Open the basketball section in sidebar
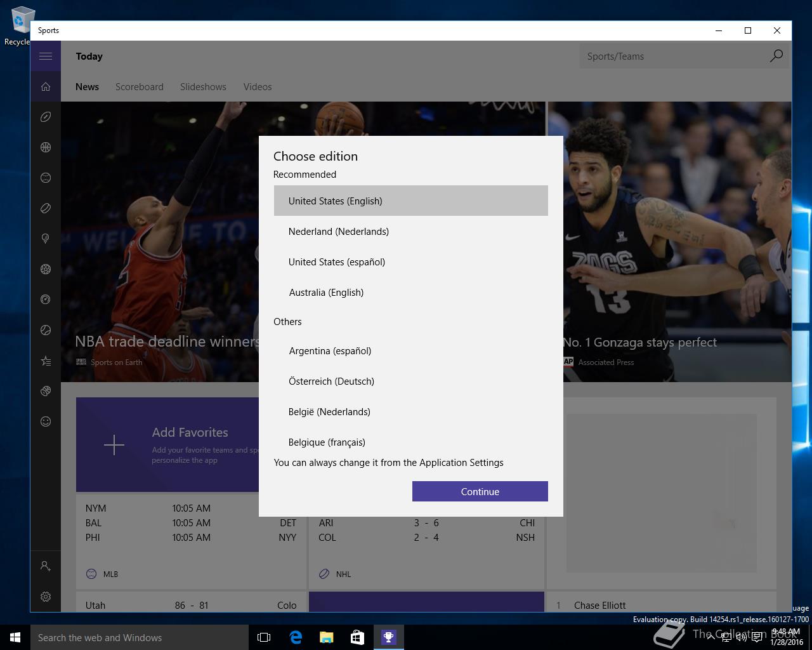The width and height of the screenshot is (812, 650). click(x=46, y=147)
